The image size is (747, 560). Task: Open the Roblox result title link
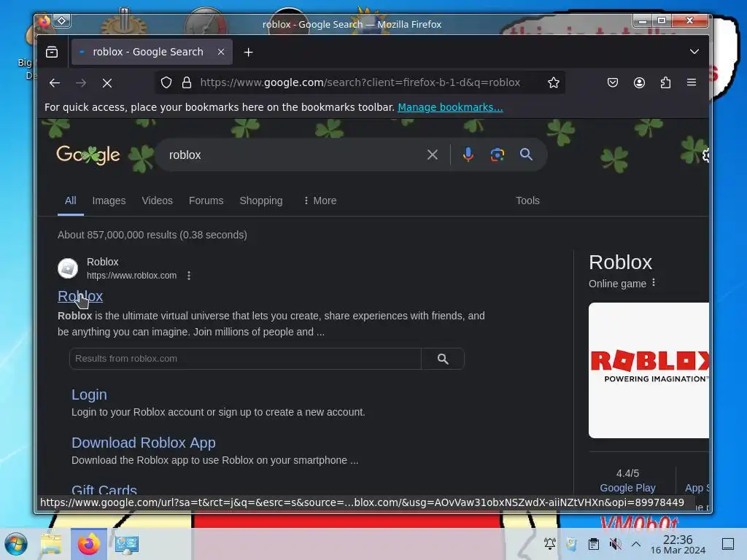tap(80, 296)
